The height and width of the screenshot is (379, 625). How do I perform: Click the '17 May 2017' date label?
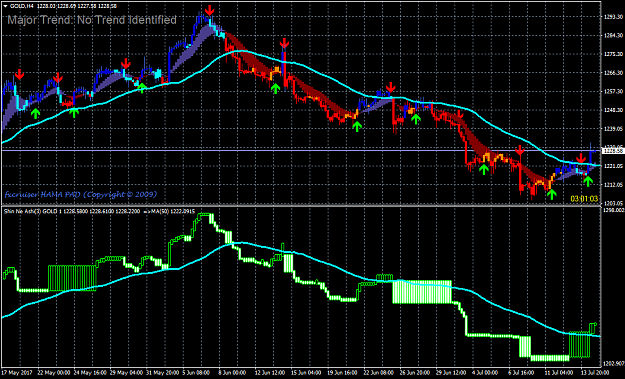(18, 373)
